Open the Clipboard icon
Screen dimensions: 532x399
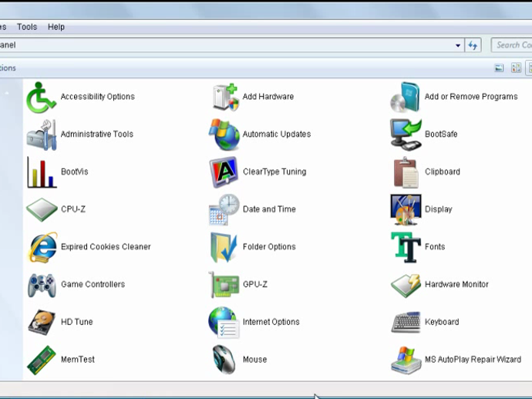(x=406, y=173)
